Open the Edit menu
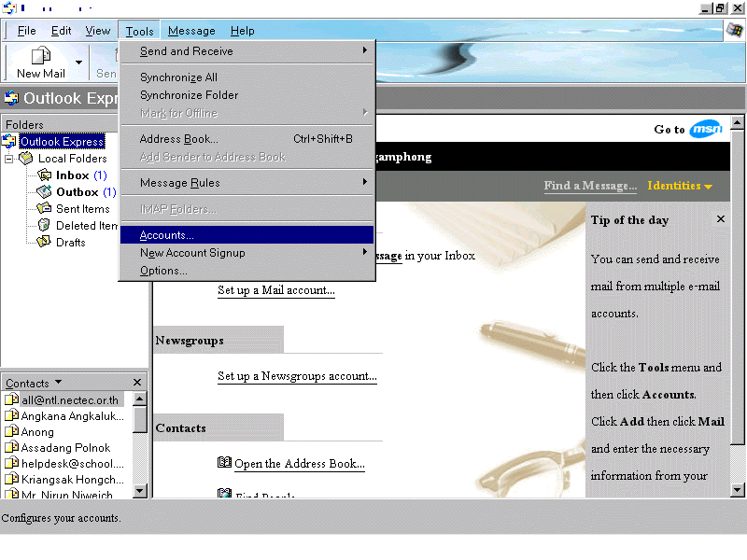This screenshot has width=747, height=560. (x=61, y=31)
